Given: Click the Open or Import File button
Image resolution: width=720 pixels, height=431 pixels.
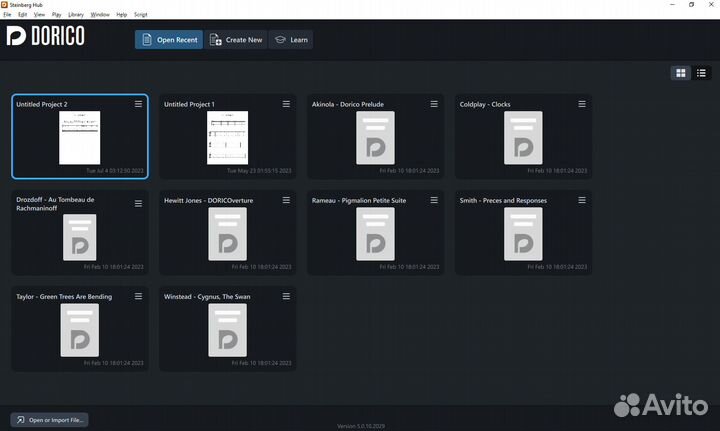Looking at the screenshot, I should pyautogui.click(x=49, y=420).
